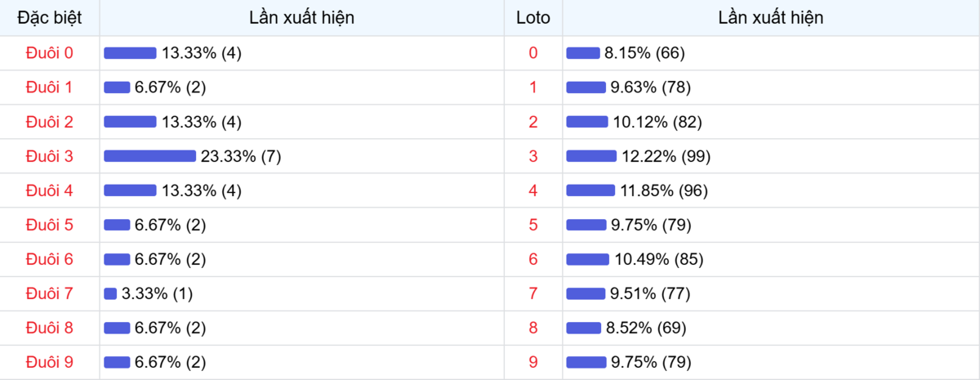Click the 9.63% bar for Loto 1
This screenshot has height=380, width=980.
[x=586, y=87]
